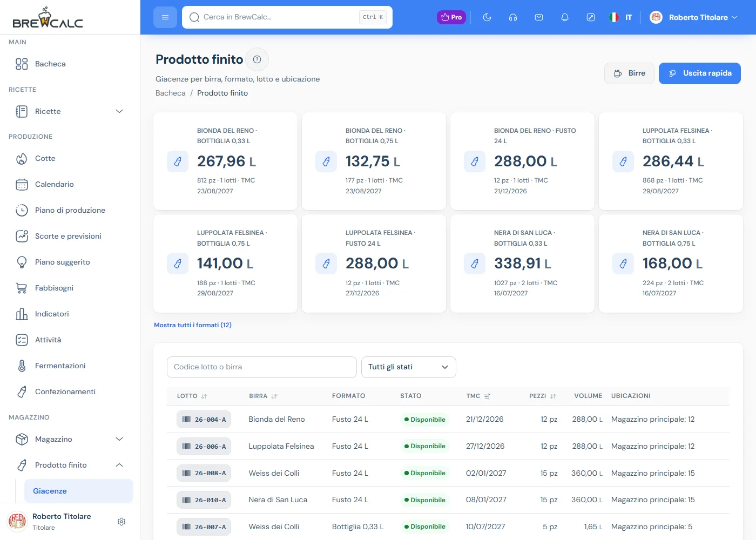This screenshot has height=540, width=756.
Task: Click the Indicatori chart icon
Action: click(x=22, y=314)
